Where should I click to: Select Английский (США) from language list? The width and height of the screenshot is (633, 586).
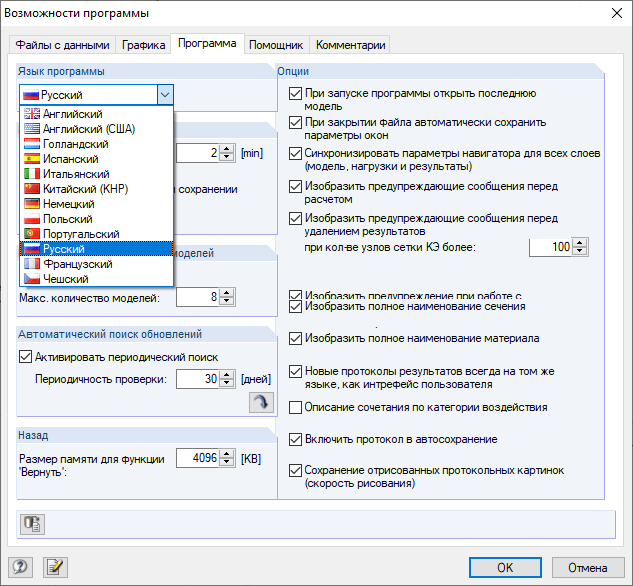[97, 129]
